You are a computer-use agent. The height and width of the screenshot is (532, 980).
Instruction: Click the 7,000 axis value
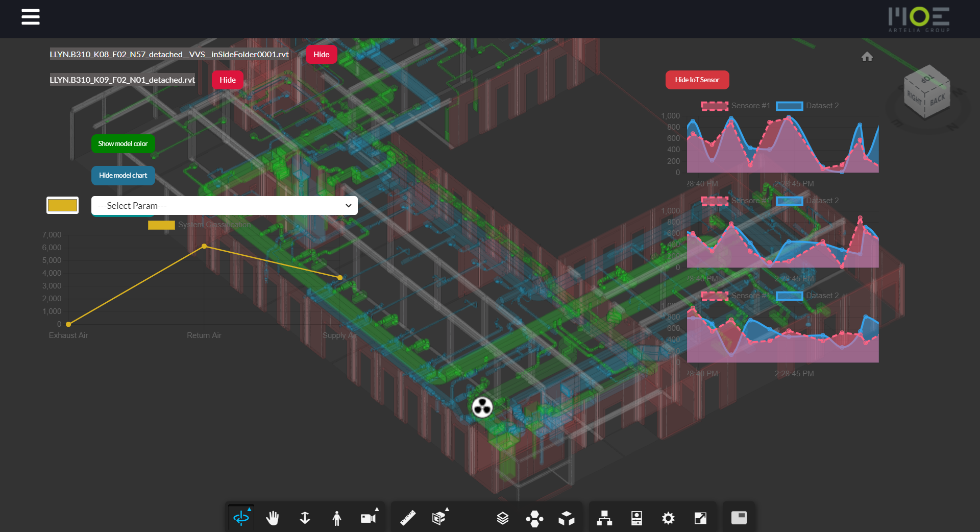coord(52,235)
